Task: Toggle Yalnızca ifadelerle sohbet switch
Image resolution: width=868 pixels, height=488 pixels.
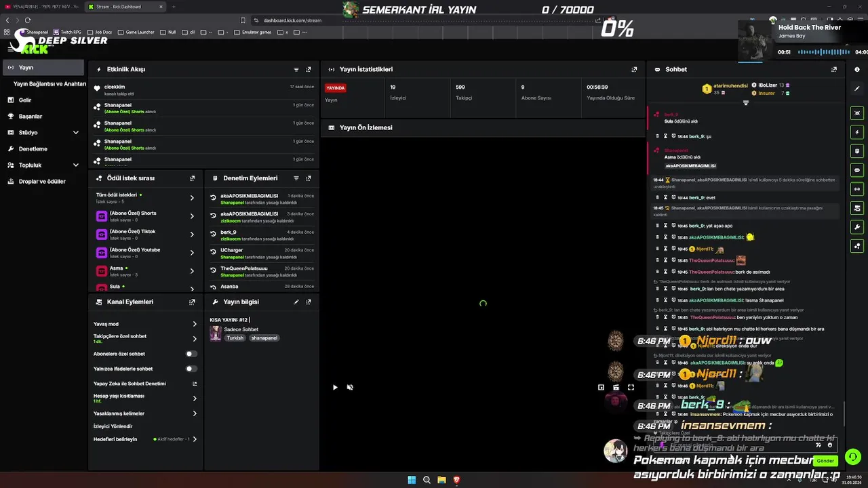Action: 192,369
